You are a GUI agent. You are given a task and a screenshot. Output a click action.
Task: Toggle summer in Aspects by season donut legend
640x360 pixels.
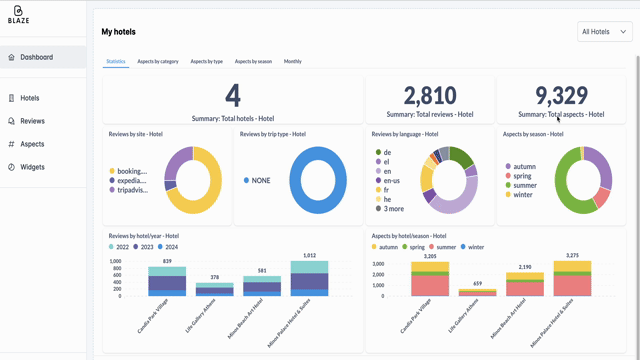tap(521, 185)
